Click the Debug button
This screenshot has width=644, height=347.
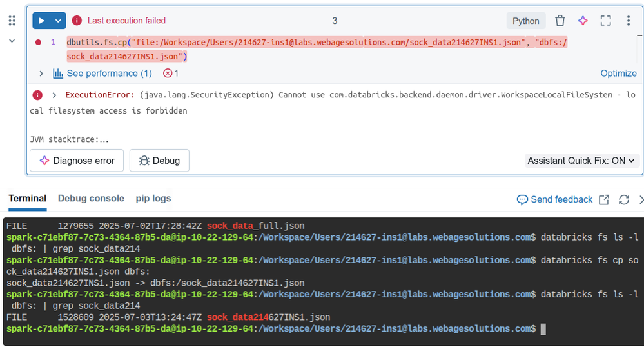(159, 161)
